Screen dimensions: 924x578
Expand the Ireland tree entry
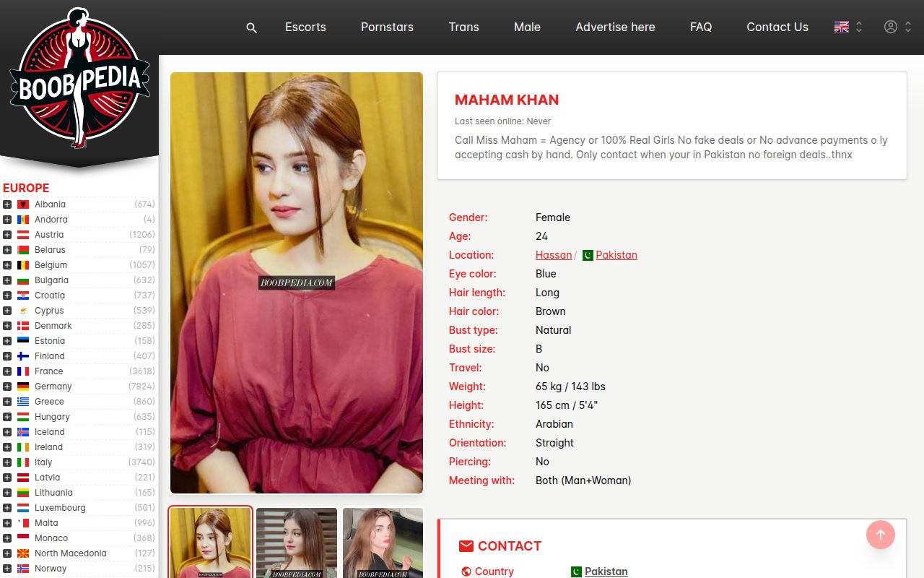7,447
